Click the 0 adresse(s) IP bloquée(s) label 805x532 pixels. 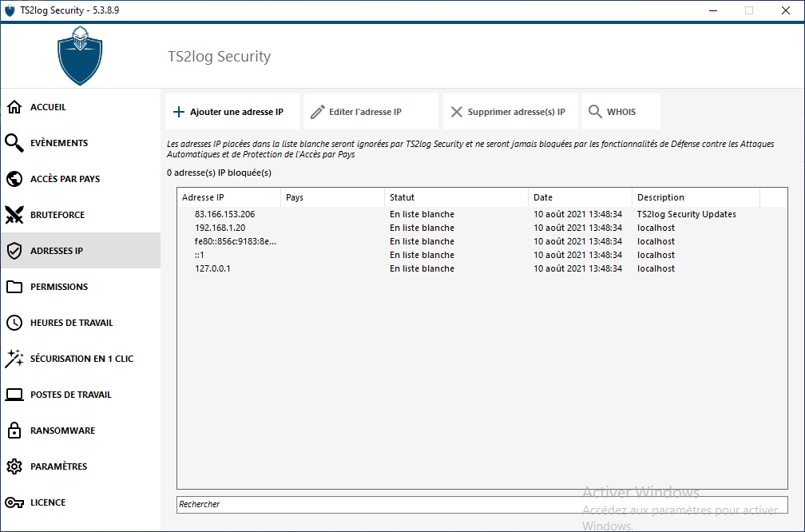pos(219,173)
